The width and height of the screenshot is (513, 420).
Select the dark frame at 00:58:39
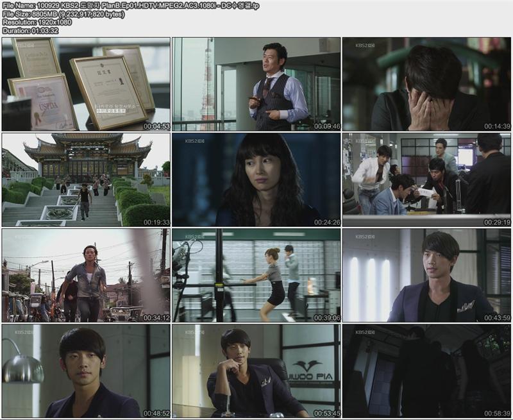pyautogui.click(x=426, y=371)
